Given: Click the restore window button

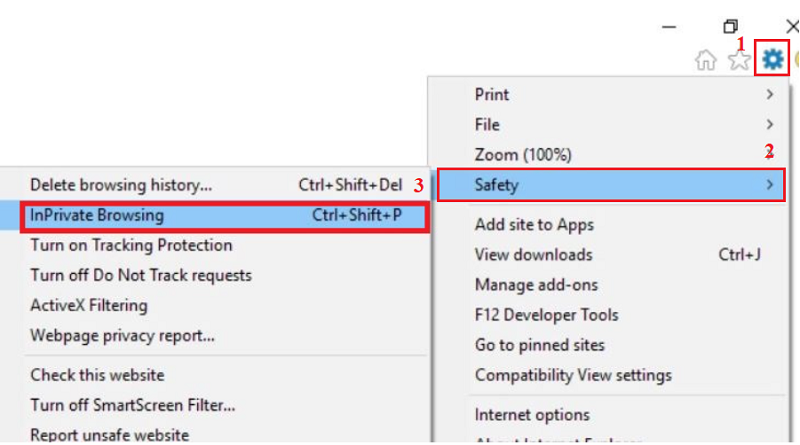Looking at the screenshot, I should 731,27.
